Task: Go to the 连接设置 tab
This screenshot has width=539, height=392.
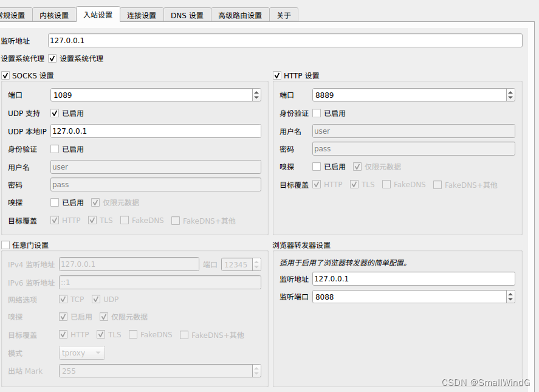Action: coord(141,15)
